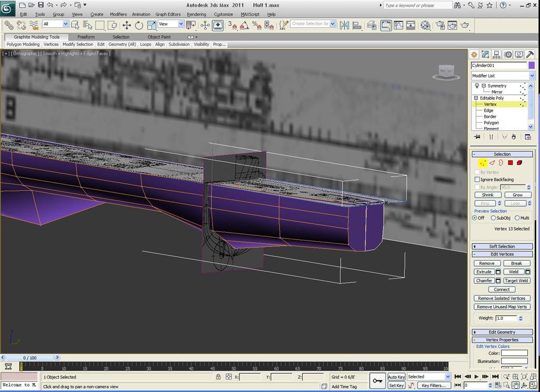Screen dimensions: 540x392
Task: Toggle the selection lock icon
Action: (x=218, y=377)
